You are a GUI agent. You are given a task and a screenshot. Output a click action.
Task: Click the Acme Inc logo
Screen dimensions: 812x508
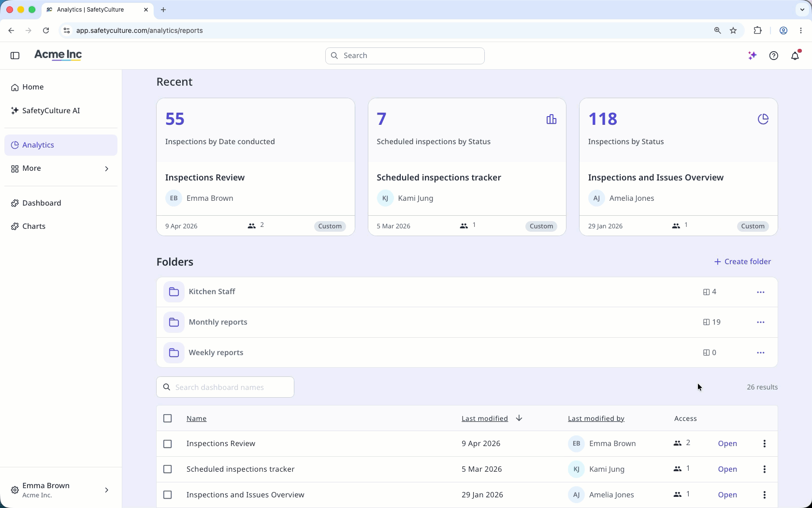tap(58, 55)
